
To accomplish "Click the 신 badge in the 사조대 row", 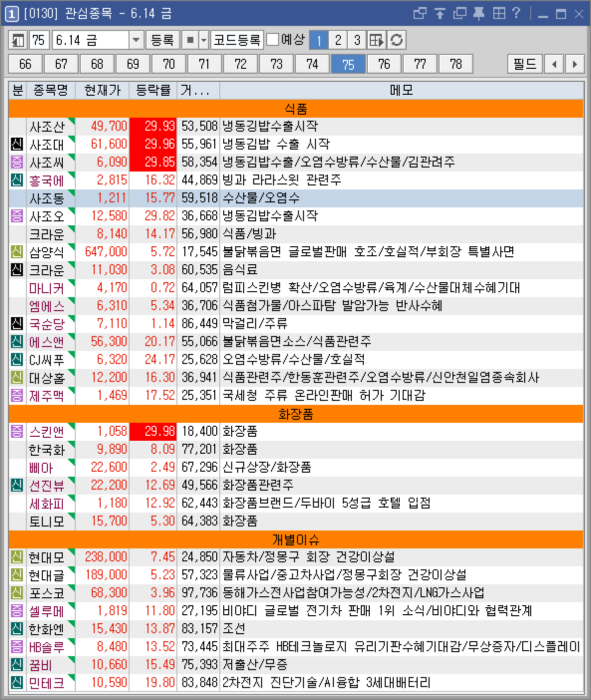I will point(17,144).
